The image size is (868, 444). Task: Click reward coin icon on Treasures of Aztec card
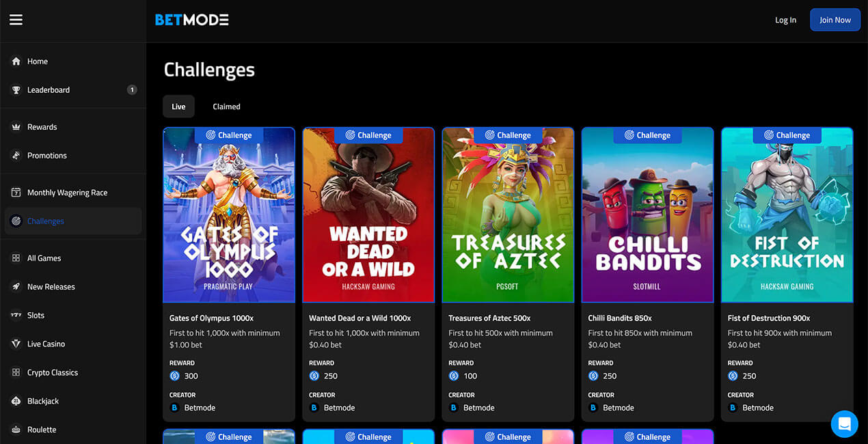(x=453, y=376)
